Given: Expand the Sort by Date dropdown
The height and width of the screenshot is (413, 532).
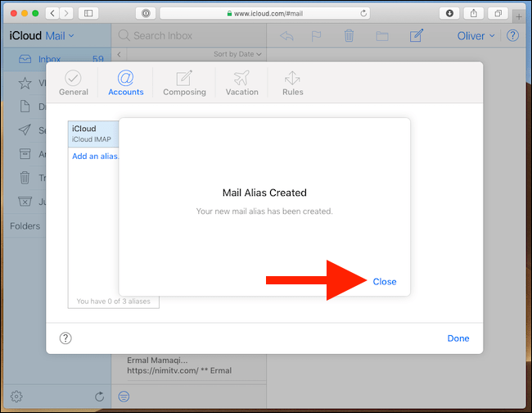Looking at the screenshot, I should click(237, 54).
